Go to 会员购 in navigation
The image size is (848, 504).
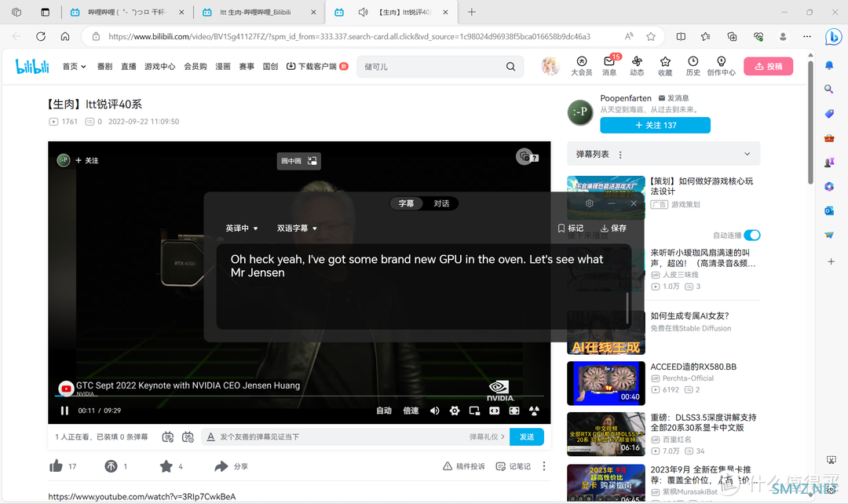point(196,67)
